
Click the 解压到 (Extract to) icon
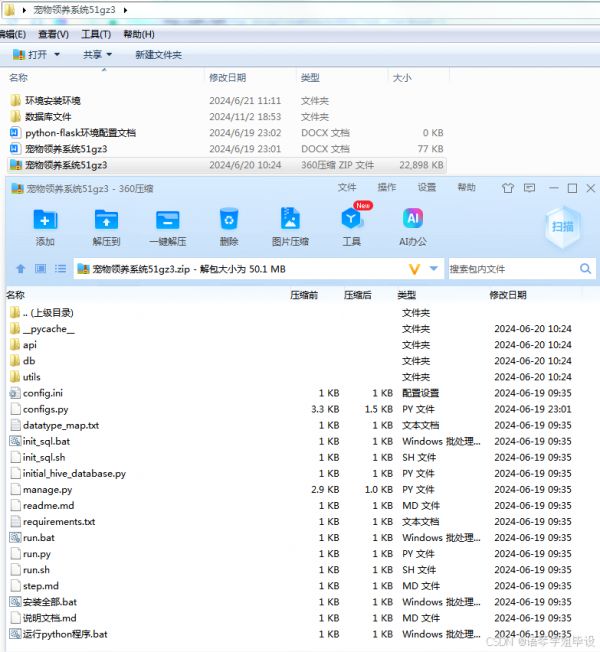(x=106, y=220)
